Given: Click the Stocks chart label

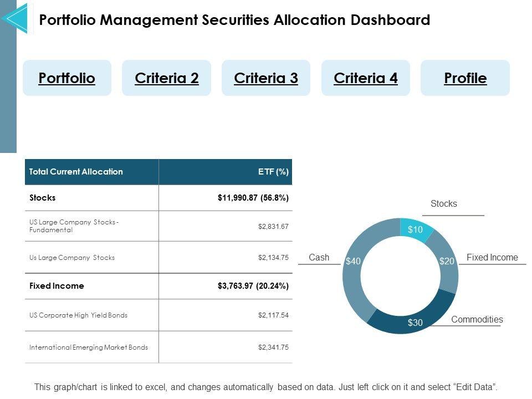Looking at the screenshot, I should click(444, 204).
